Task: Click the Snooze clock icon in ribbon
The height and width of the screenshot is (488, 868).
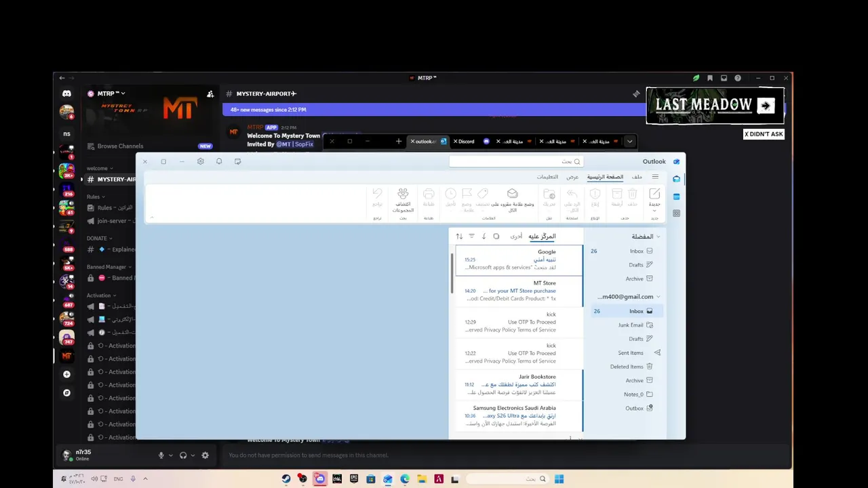Action: coord(450,194)
